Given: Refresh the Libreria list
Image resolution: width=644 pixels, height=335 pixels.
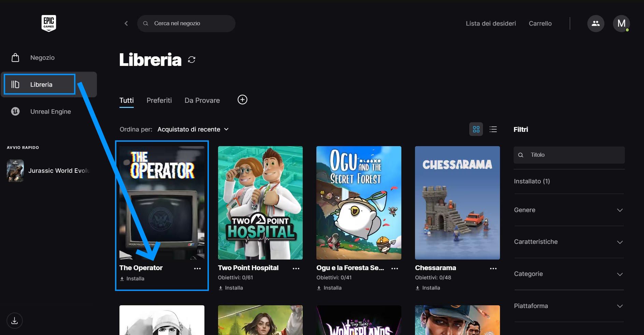Looking at the screenshot, I should click(192, 60).
